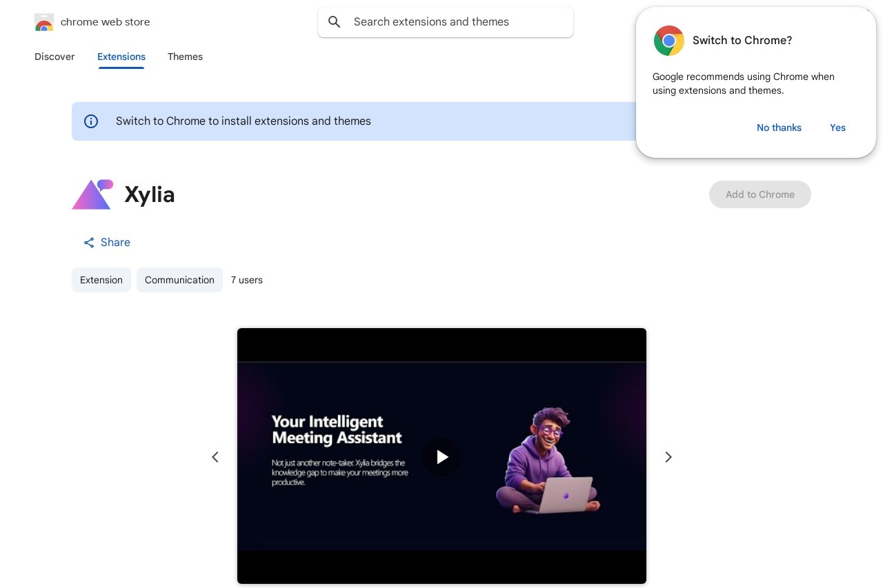Screen dimensions: 883x588
Task: Click the info icon in blue banner
Action: [x=91, y=121]
